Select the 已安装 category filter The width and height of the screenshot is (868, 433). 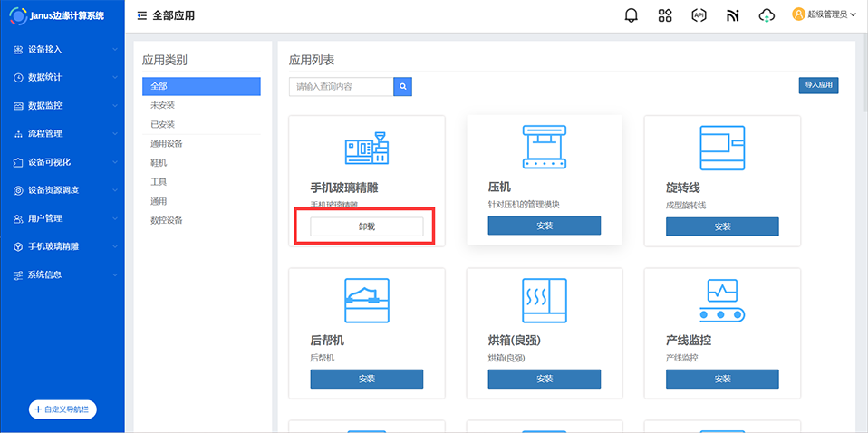coord(162,124)
